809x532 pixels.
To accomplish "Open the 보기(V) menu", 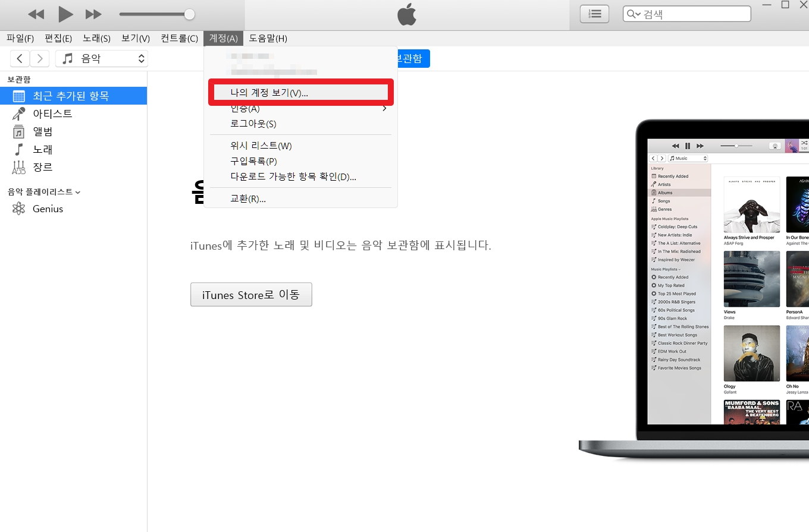I will [136, 39].
